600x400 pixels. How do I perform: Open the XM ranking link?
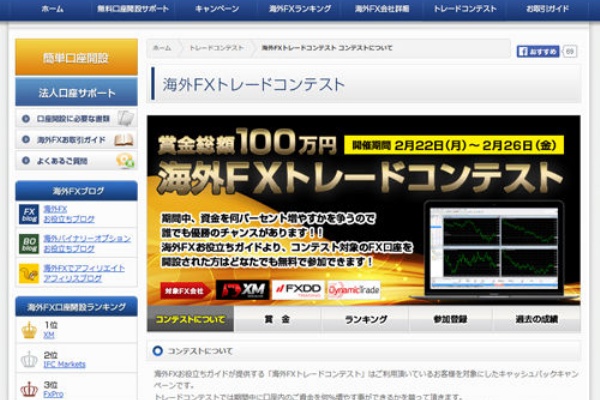[49, 335]
